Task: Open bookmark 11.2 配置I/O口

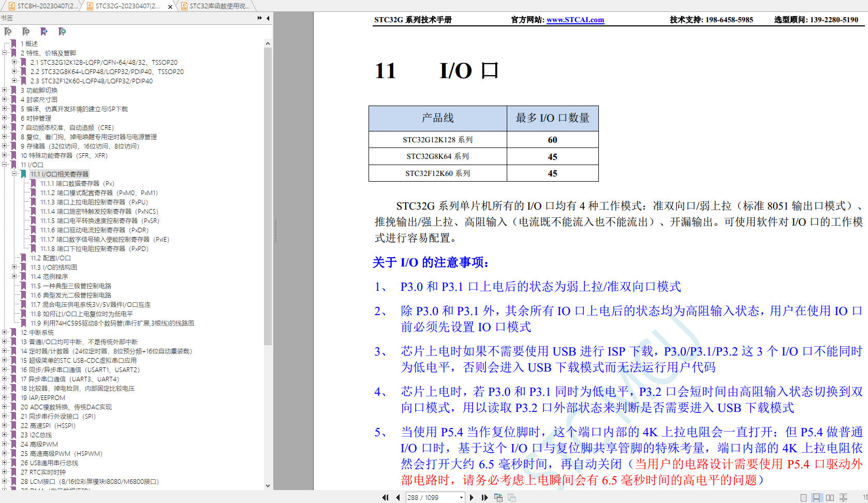Action: [x=50, y=258]
